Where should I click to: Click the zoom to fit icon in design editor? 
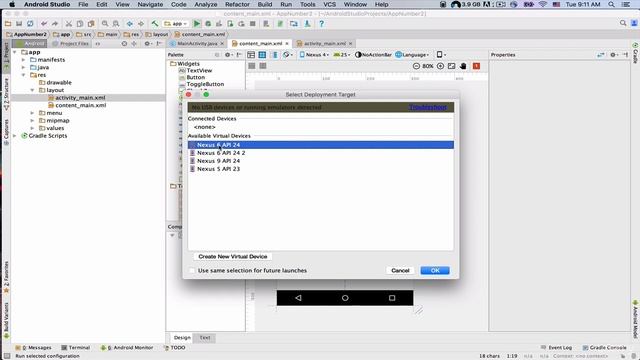pyautogui.click(x=451, y=66)
